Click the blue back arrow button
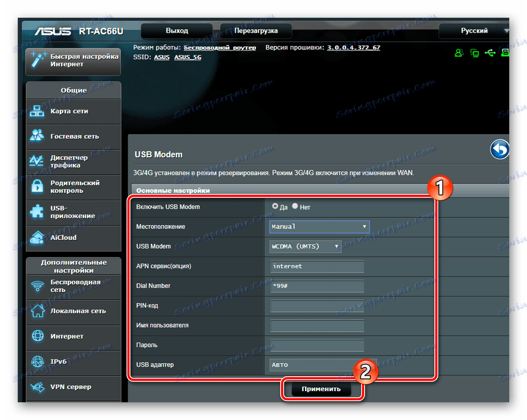Image resolution: width=527 pixels, height=420 pixels. [499, 150]
